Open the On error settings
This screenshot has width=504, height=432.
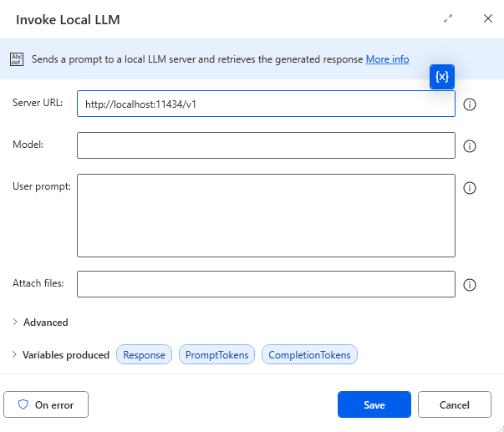pos(46,404)
